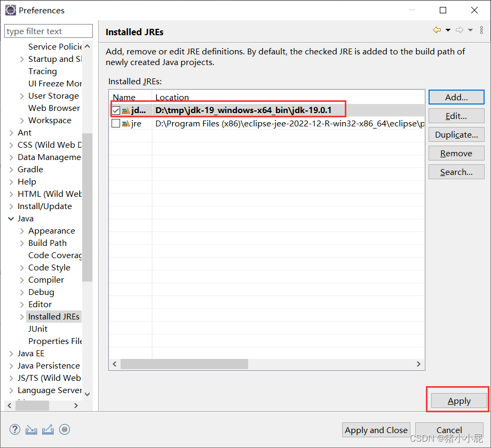Click the Add... button

click(x=456, y=97)
